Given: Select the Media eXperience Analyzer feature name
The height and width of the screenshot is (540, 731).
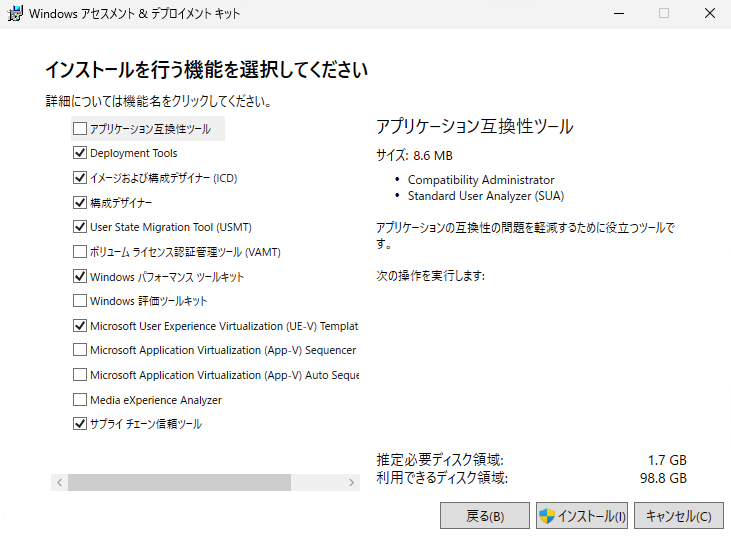Looking at the screenshot, I should click(156, 400).
